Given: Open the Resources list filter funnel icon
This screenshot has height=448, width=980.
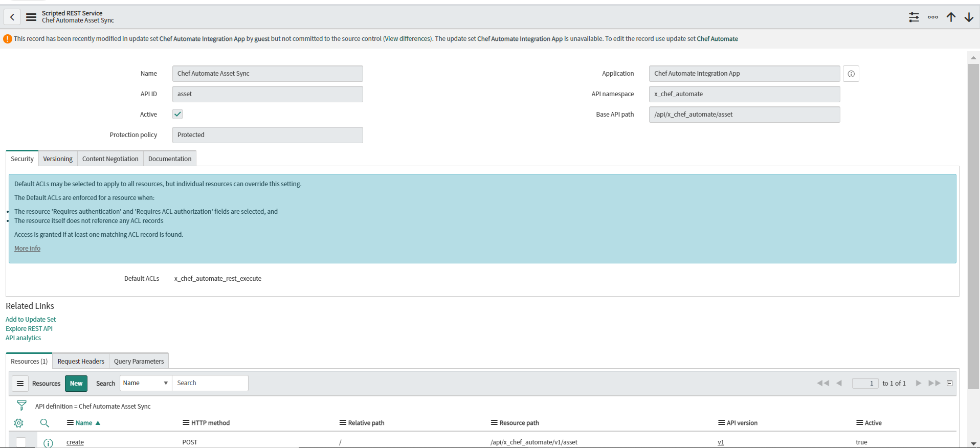Looking at the screenshot, I should coord(21,406).
